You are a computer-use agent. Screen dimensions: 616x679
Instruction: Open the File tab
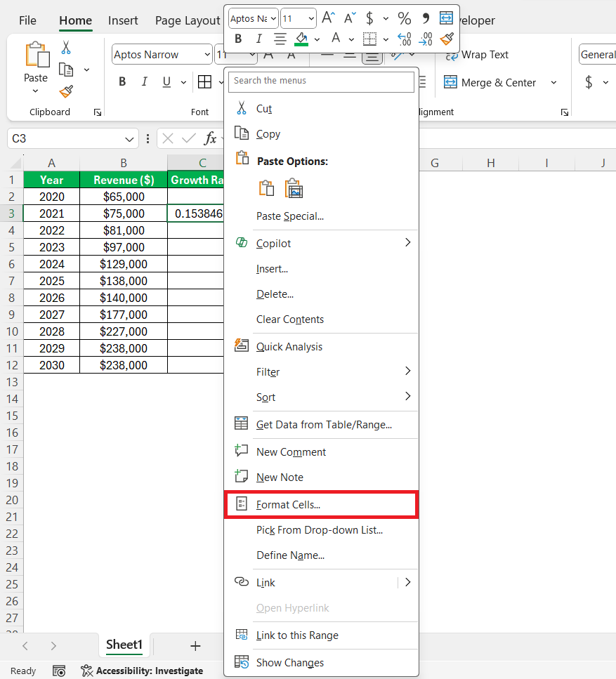click(27, 20)
